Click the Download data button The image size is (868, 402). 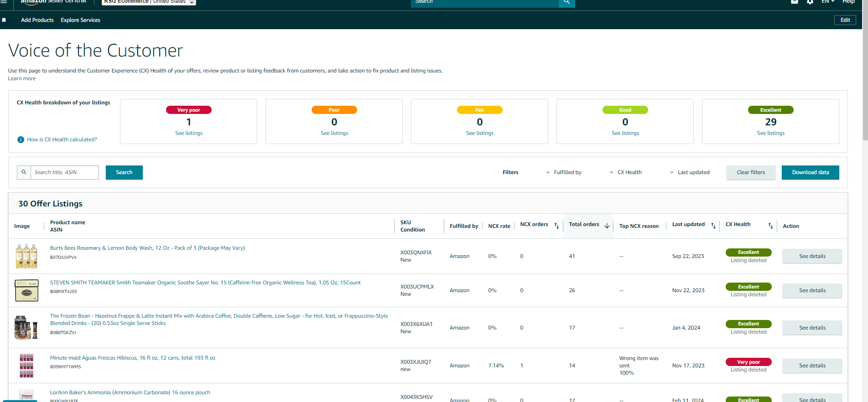(811, 172)
